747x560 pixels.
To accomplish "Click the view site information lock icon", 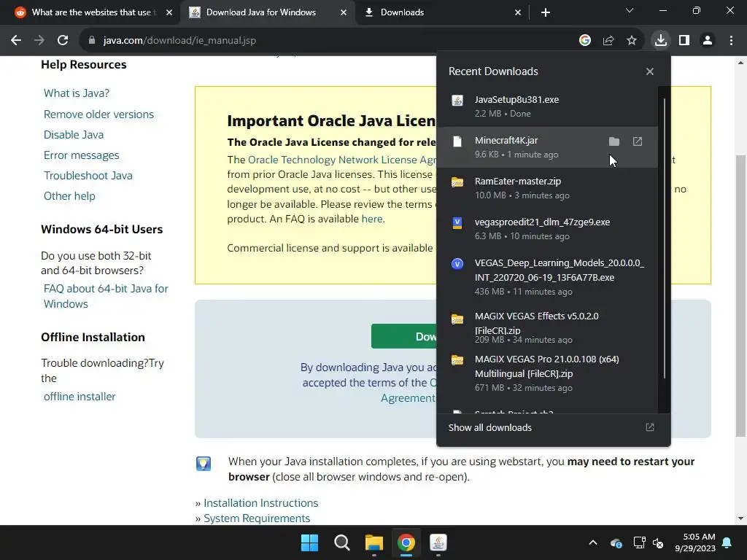I will tap(92, 41).
